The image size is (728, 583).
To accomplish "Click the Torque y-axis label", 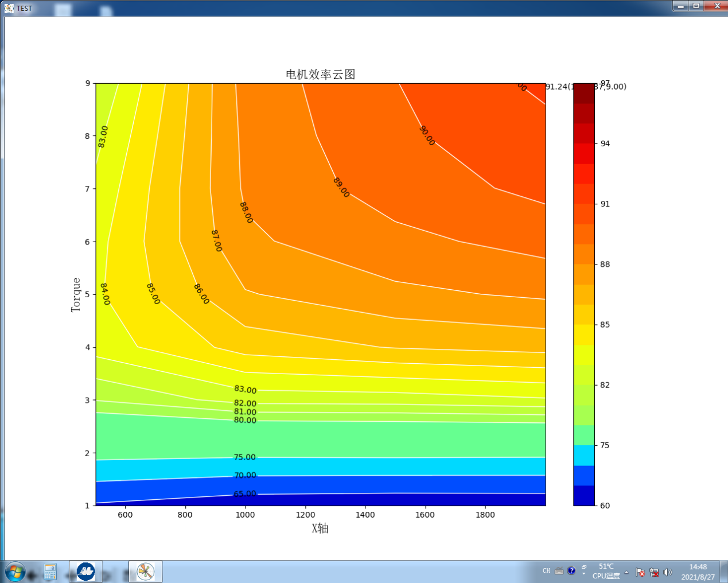I will click(76, 295).
